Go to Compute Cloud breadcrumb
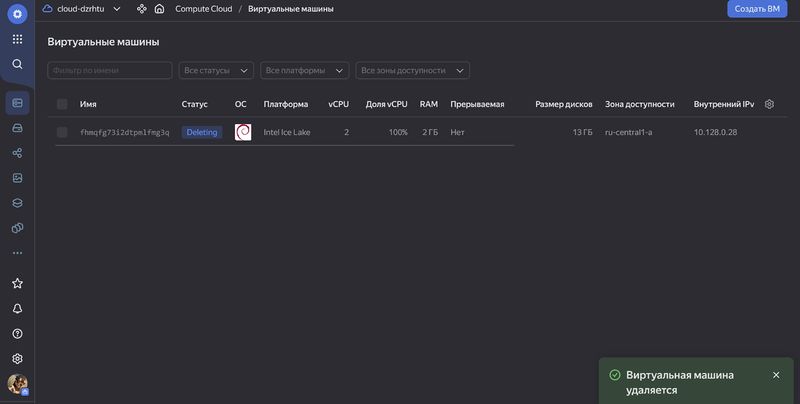 [203, 9]
